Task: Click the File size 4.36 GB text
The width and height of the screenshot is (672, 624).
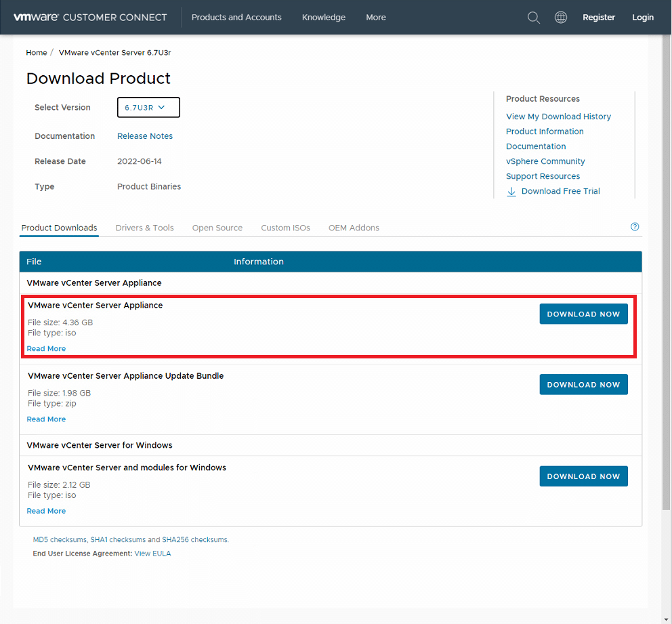Action: [60, 323]
